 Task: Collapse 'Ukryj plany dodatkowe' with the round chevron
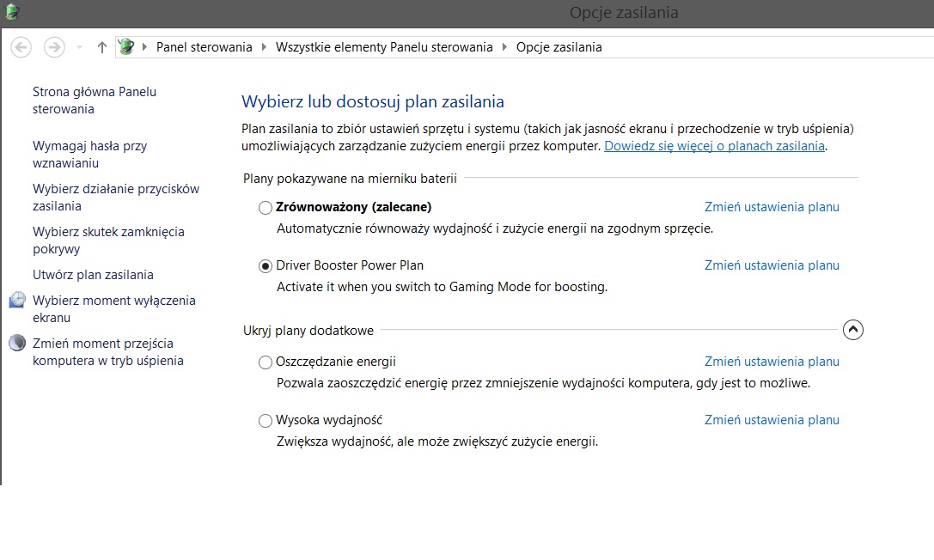[853, 330]
